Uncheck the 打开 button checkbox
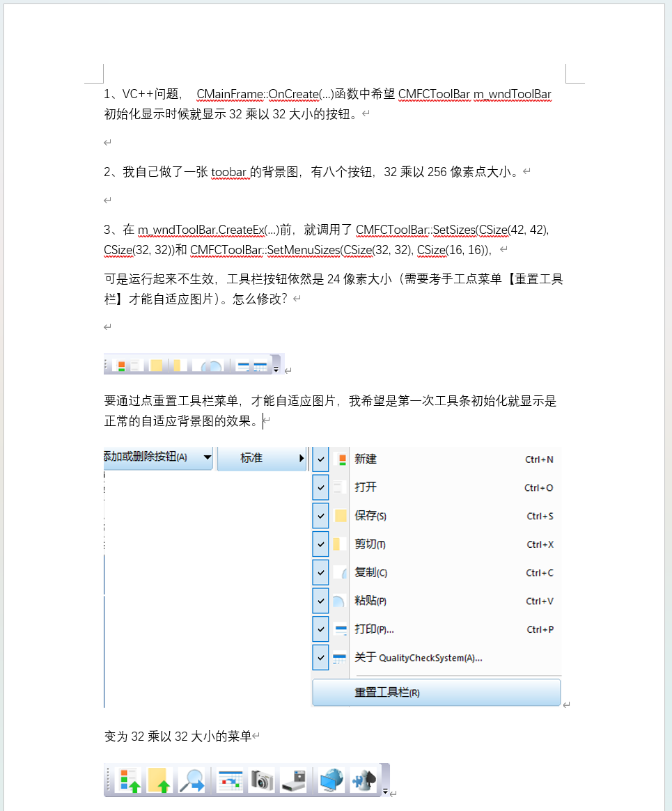This screenshot has width=672, height=811. [321, 488]
